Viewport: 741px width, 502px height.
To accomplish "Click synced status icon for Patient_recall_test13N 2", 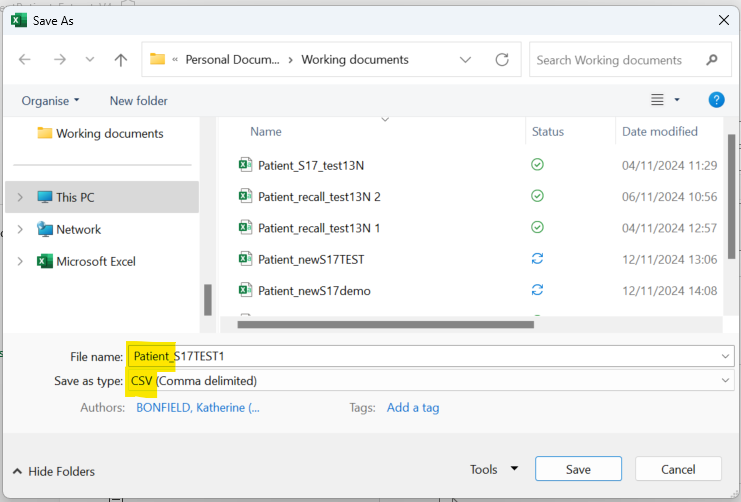I will tap(537, 196).
